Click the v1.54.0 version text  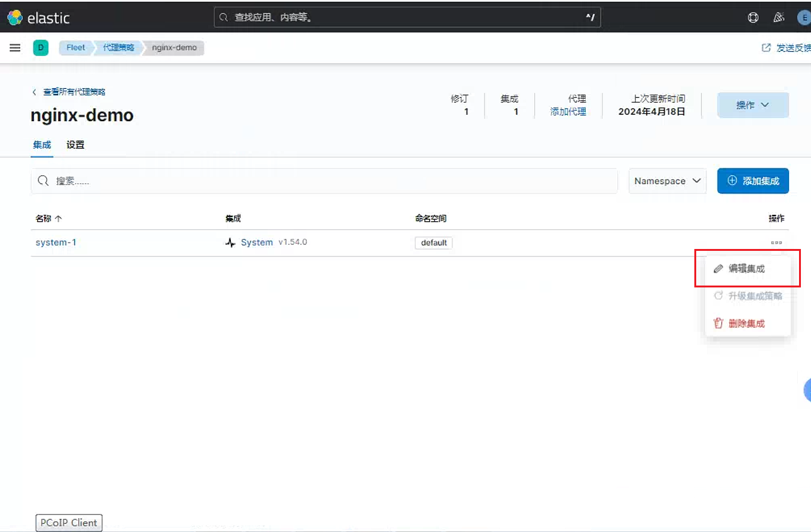click(x=293, y=242)
